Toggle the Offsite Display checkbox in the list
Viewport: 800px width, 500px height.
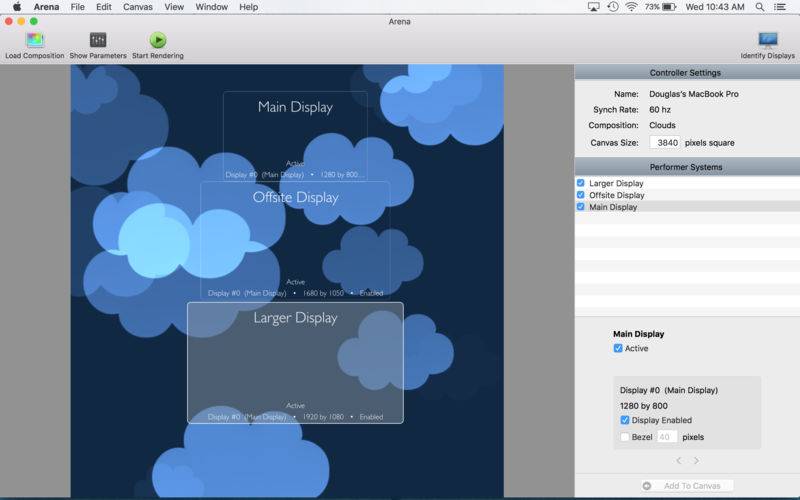581,195
